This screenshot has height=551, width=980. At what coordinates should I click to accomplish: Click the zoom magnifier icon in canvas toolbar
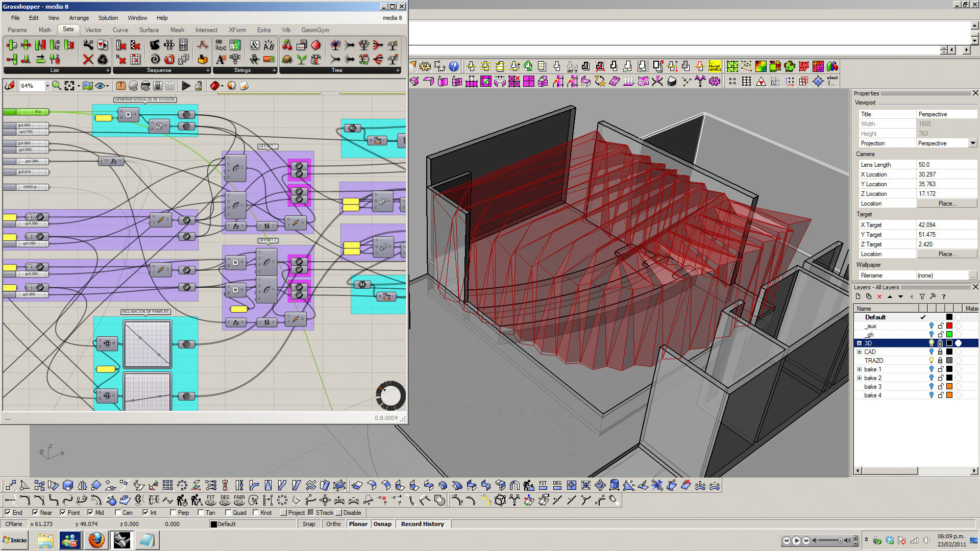tap(57, 86)
